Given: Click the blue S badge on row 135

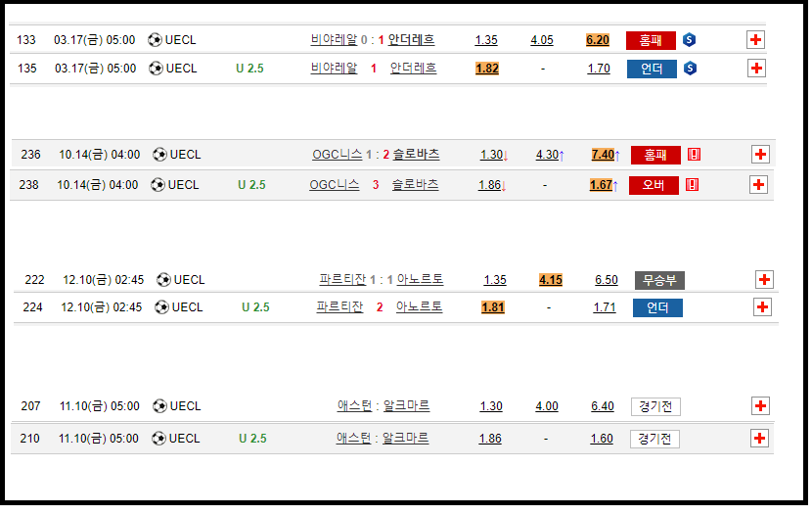Looking at the screenshot, I should 690,69.
